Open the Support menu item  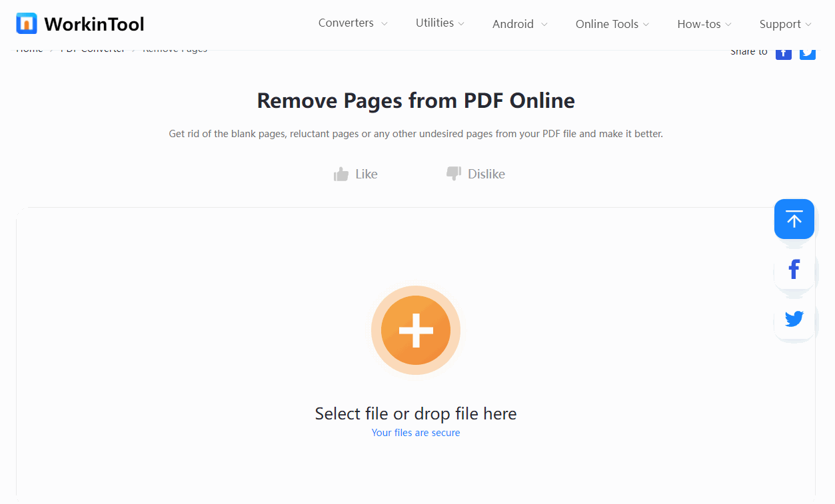(780, 23)
